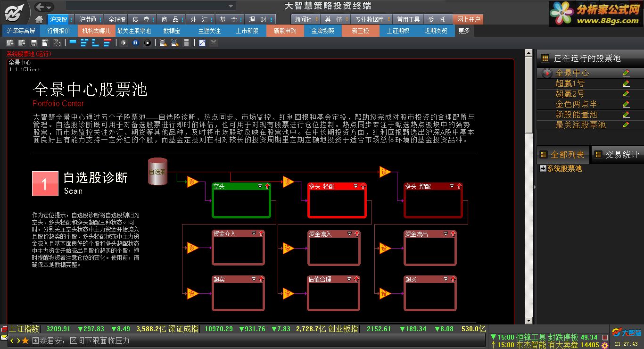Click the save floppy disk toolbar icon
The height and width of the screenshot is (349, 644).
pos(34,43)
